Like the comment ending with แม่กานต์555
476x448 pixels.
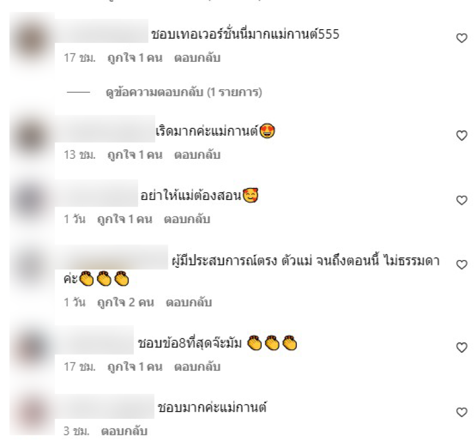(x=462, y=38)
